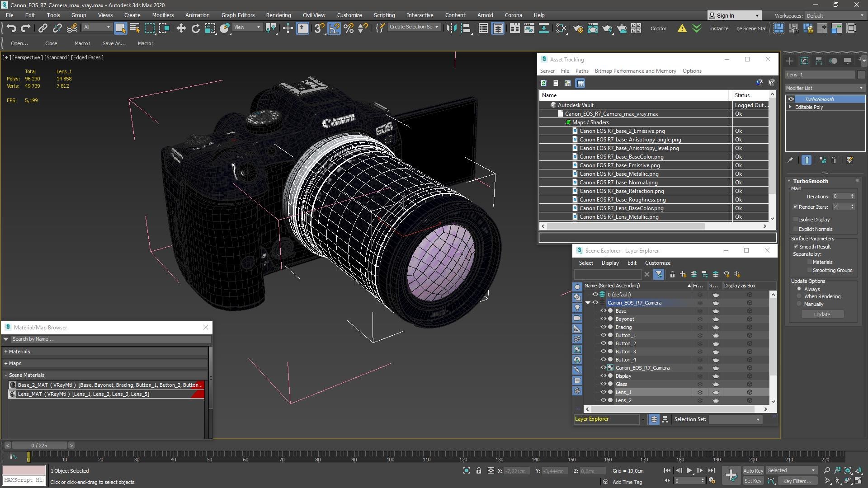
Task: Expand the Materials group in Material Browser
Action: 5,352
